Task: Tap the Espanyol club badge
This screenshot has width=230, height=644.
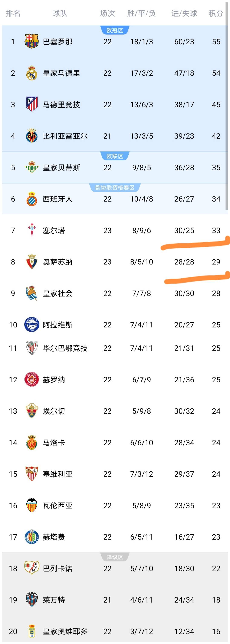Action: coord(32,199)
